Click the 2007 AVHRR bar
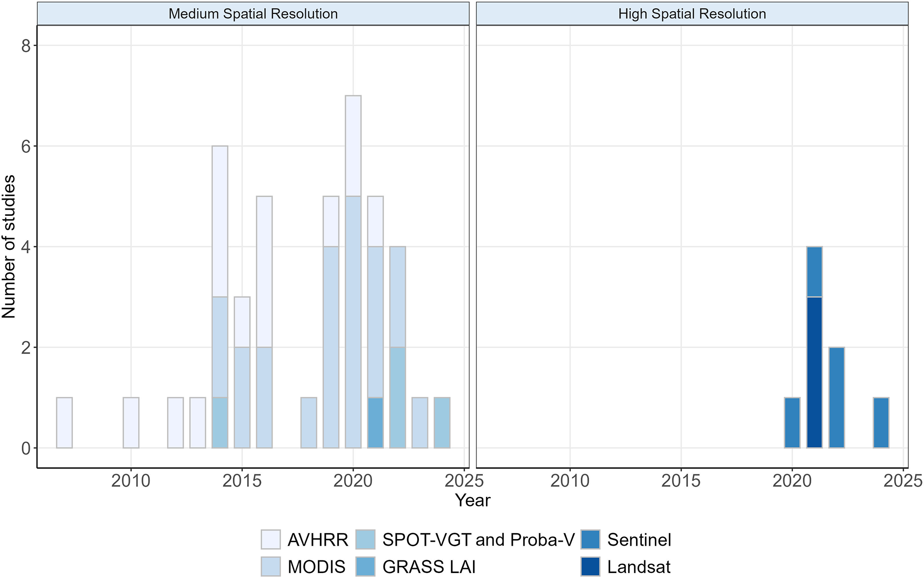The image size is (924, 577). pos(64,422)
